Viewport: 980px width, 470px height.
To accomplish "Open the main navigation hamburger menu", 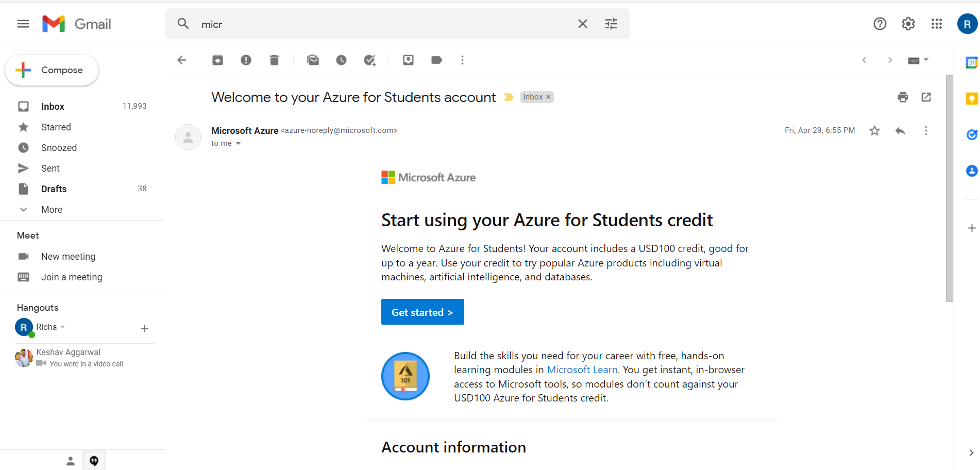I will point(23,24).
